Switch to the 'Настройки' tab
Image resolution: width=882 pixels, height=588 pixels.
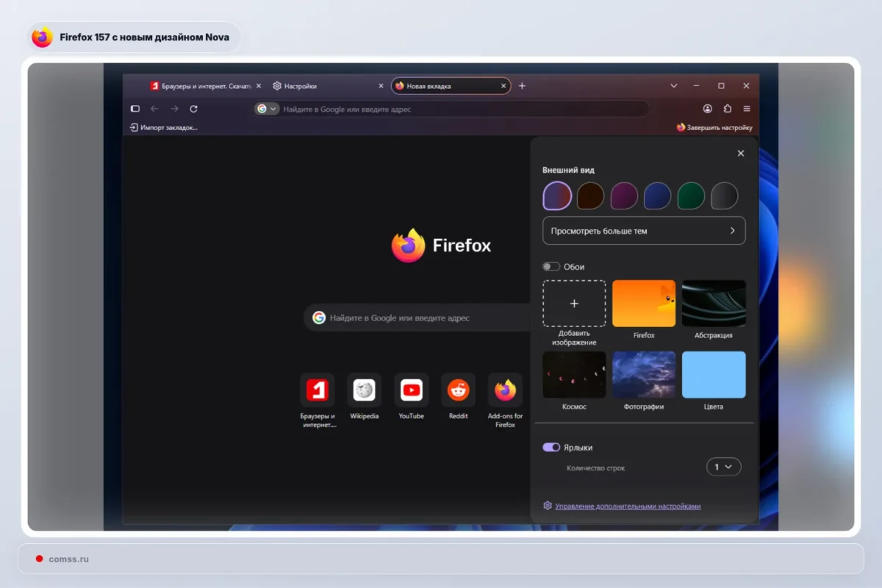[x=328, y=86]
